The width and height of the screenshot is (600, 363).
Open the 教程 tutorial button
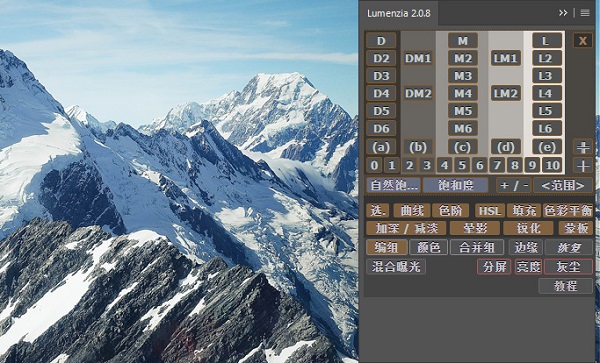(x=566, y=286)
